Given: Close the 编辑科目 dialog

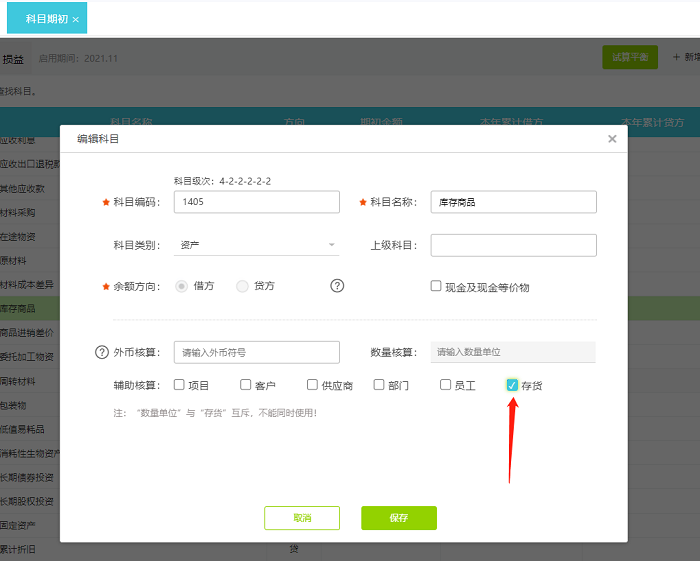Looking at the screenshot, I should point(612,139).
